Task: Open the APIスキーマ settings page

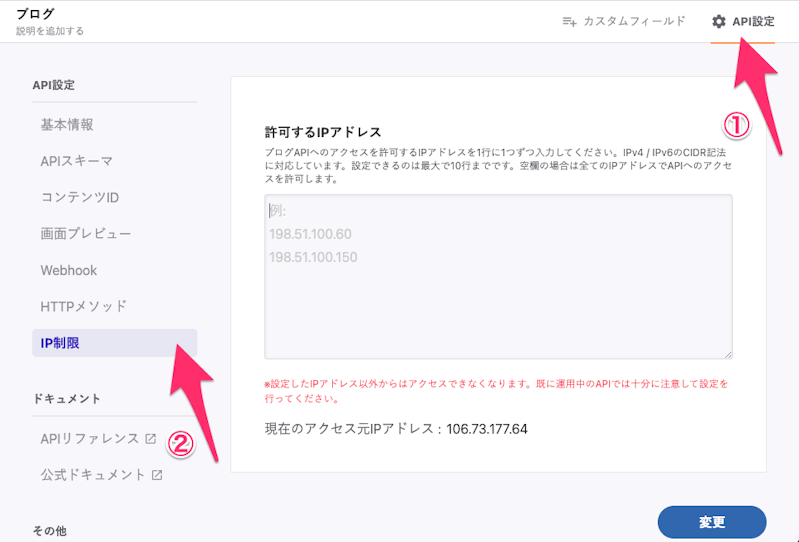Action: click(76, 161)
